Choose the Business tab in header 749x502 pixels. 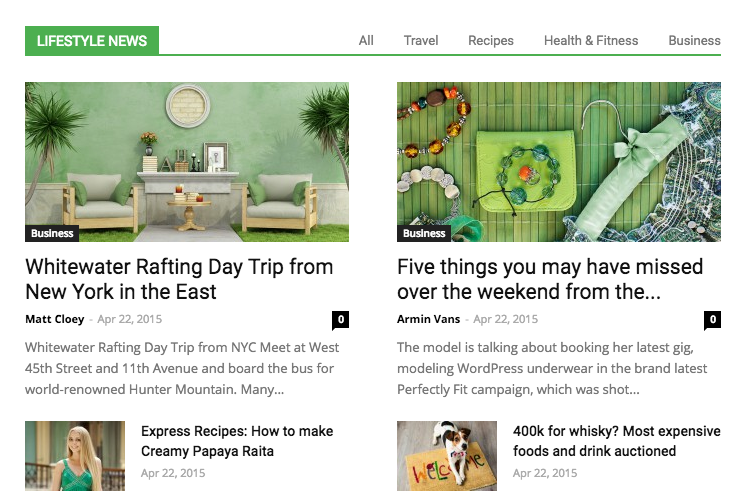694,41
